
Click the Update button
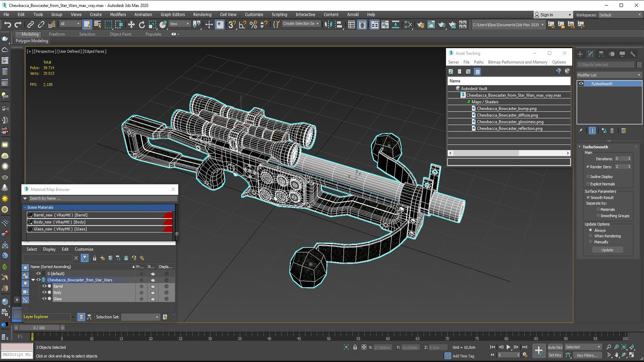coord(607,250)
